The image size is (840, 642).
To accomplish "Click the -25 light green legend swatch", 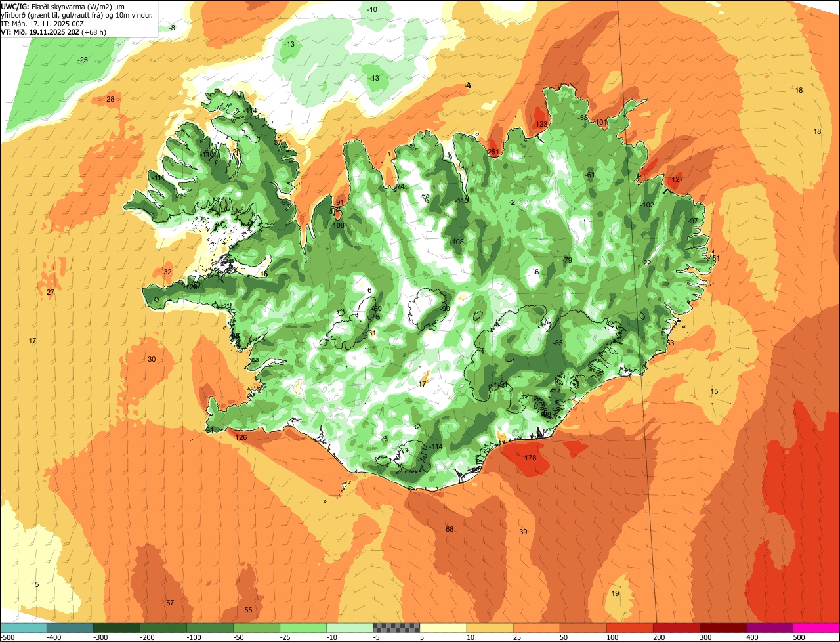I will click(x=303, y=627).
